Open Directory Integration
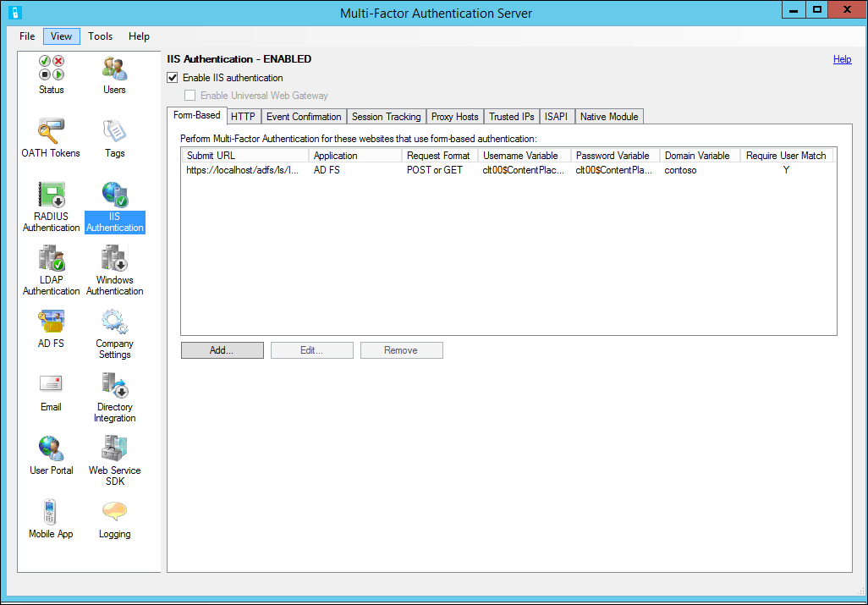Viewport: 868px width, 605px height. coord(114,398)
